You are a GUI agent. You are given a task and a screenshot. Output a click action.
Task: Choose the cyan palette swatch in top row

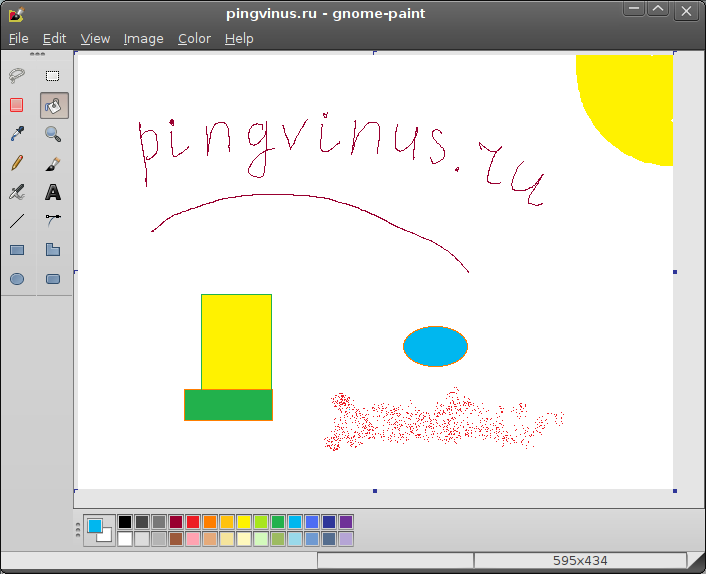(x=295, y=522)
